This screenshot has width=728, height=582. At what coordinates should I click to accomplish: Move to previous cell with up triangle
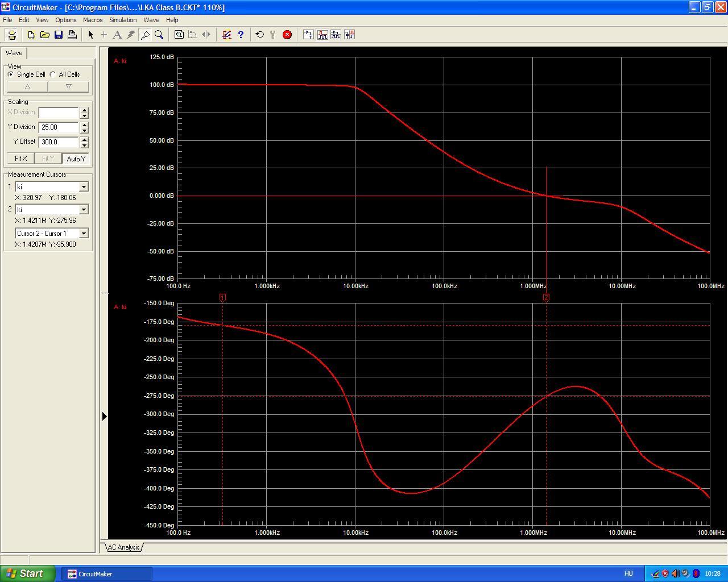tap(27, 87)
